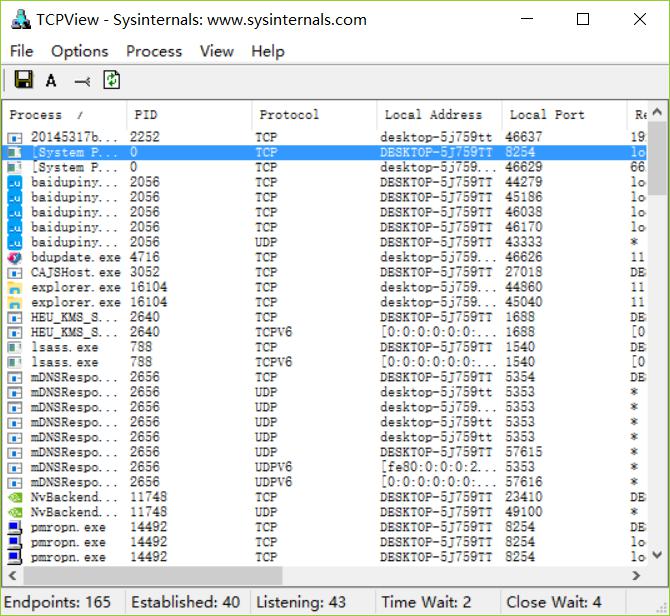670x616 pixels.
Task: Click the green Refresh toolbar icon
Action: coord(112,80)
